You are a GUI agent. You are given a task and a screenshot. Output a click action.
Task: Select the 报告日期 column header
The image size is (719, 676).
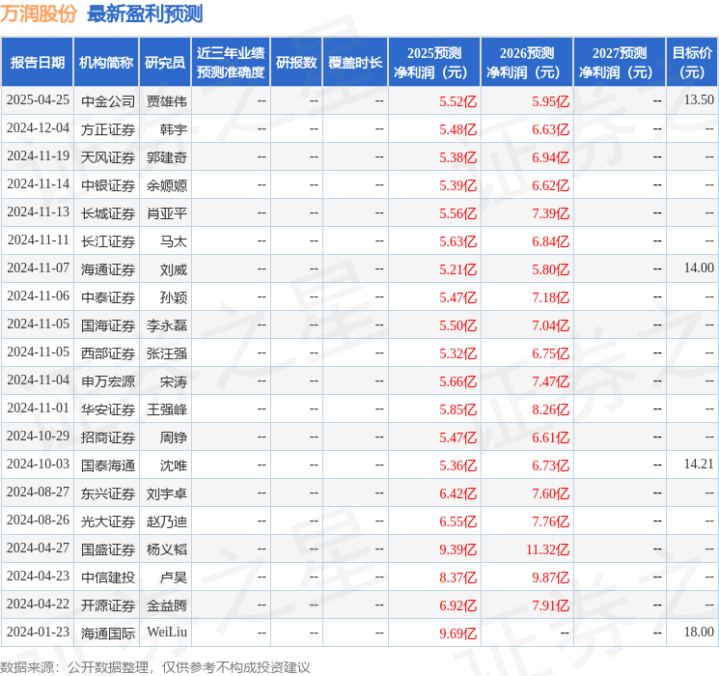pos(37,62)
